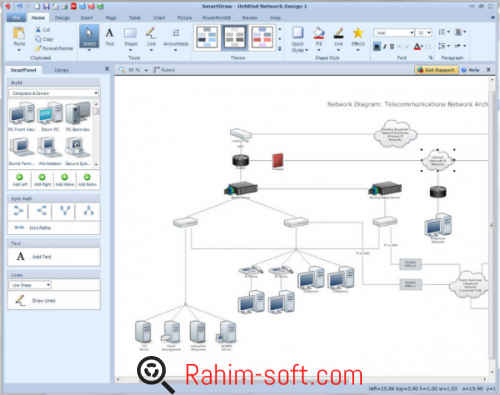Click the Paste icon in Clipboard group
The image size is (500, 395).
coord(19,33)
